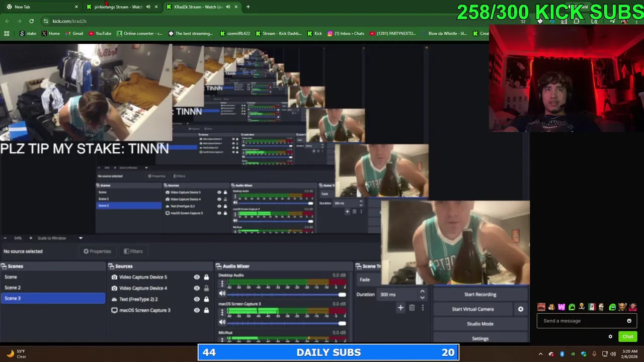Reload the kick.com page

point(31,21)
